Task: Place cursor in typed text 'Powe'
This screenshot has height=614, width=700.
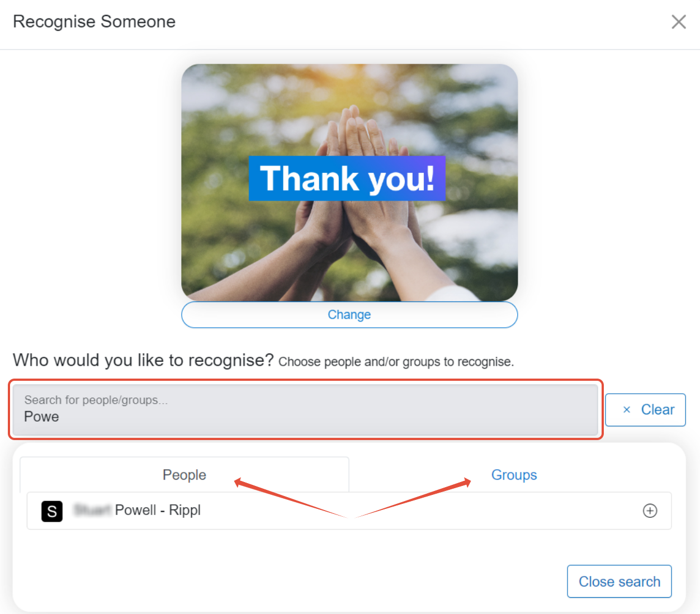Action: 41,417
